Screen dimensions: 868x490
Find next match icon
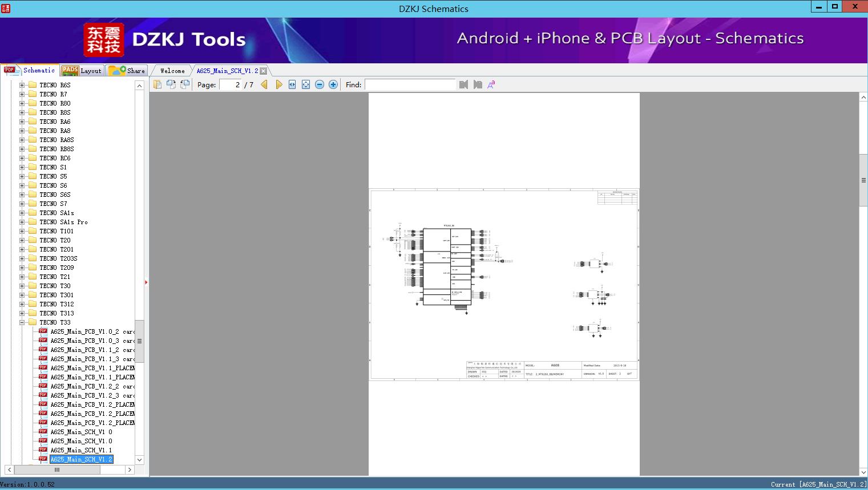pyautogui.click(x=478, y=84)
